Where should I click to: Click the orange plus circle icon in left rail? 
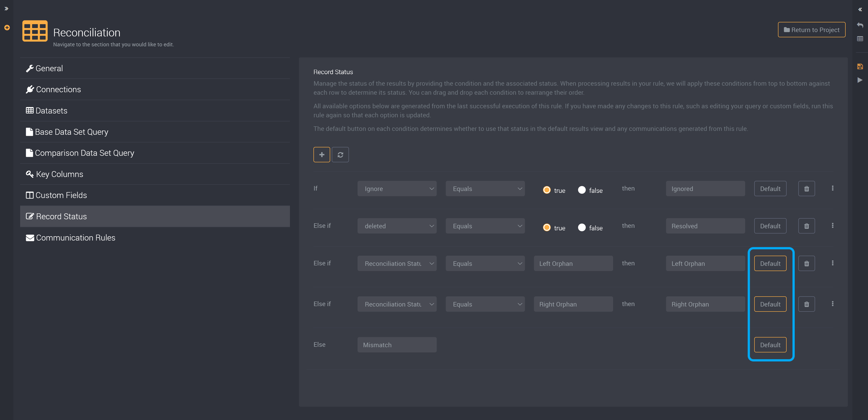[7, 28]
